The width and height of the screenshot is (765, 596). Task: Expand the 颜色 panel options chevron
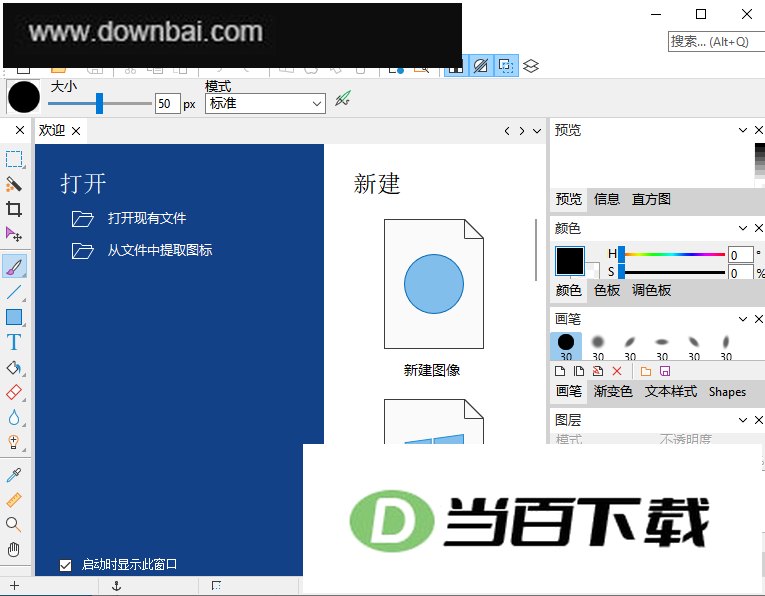pyautogui.click(x=743, y=228)
